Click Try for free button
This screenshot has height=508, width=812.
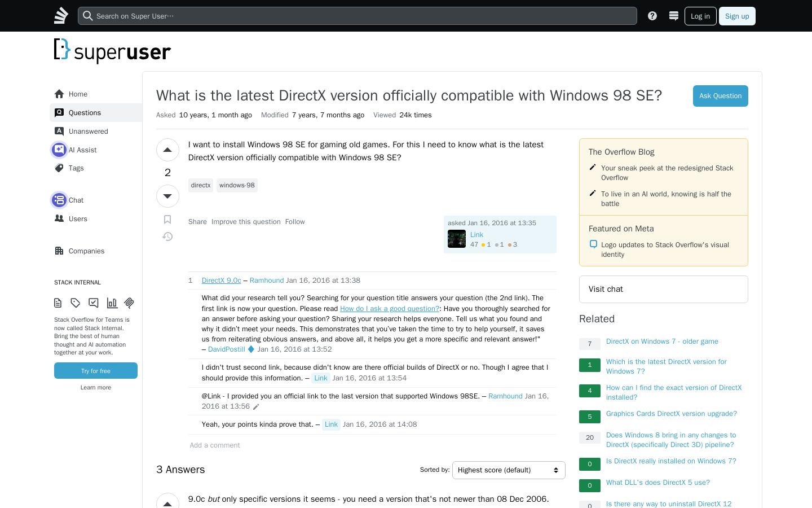(96, 371)
